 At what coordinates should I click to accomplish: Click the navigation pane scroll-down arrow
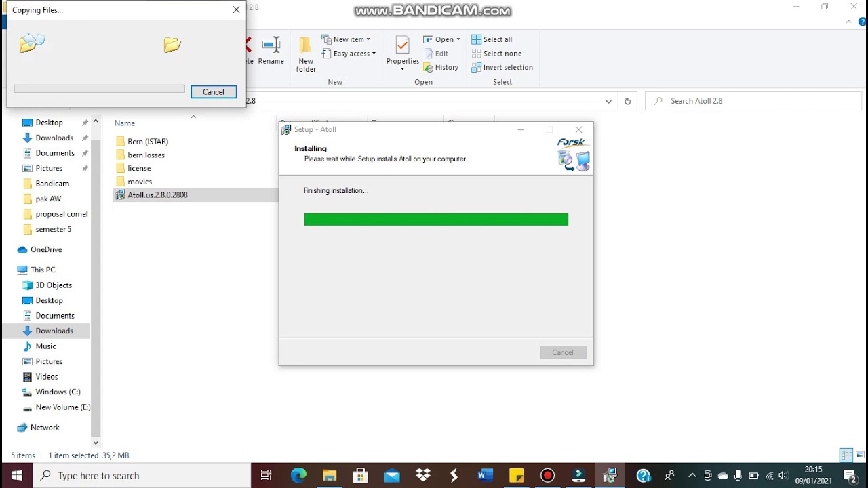pos(96,443)
